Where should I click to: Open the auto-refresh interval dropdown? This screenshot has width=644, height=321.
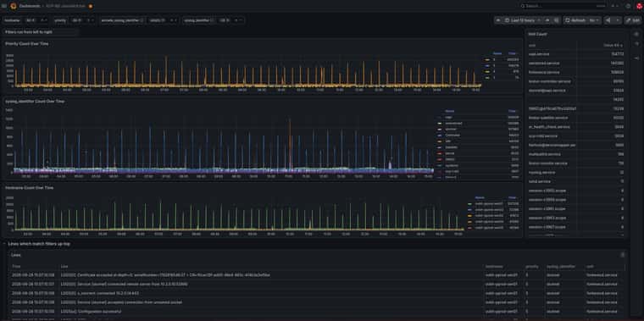pos(594,20)
